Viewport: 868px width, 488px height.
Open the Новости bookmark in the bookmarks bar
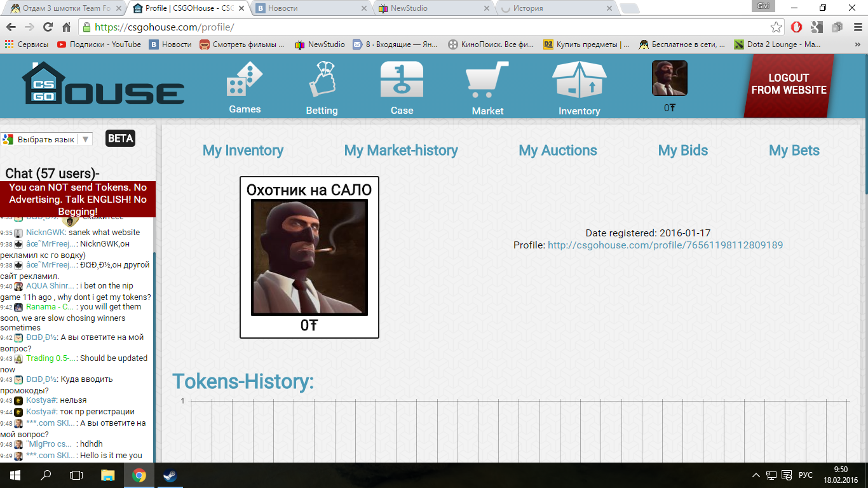click(x=170, y=44)
